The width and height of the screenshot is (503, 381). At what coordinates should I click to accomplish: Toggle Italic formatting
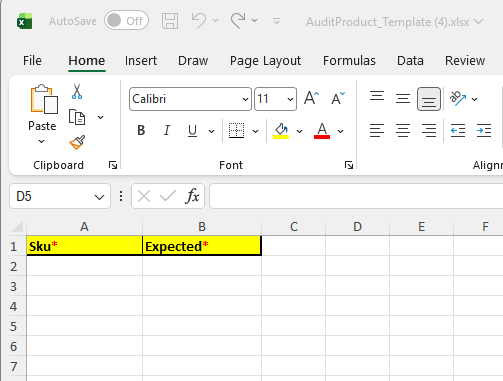pyautogui.click(x=167, y=130)
